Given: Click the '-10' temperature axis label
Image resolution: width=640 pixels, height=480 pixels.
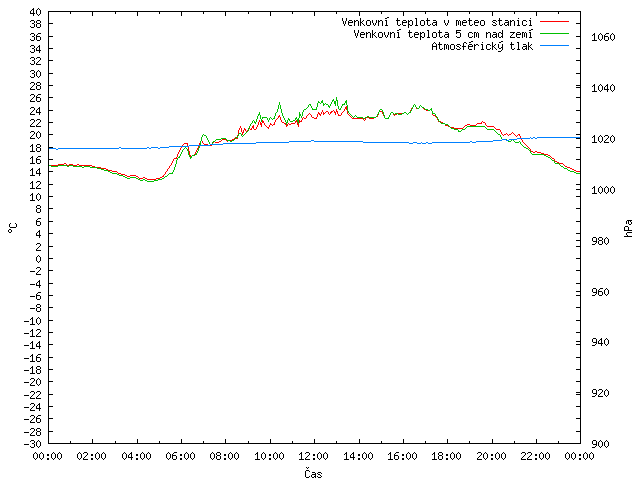Looking at the screenshot, I should (x=33, y=321).
